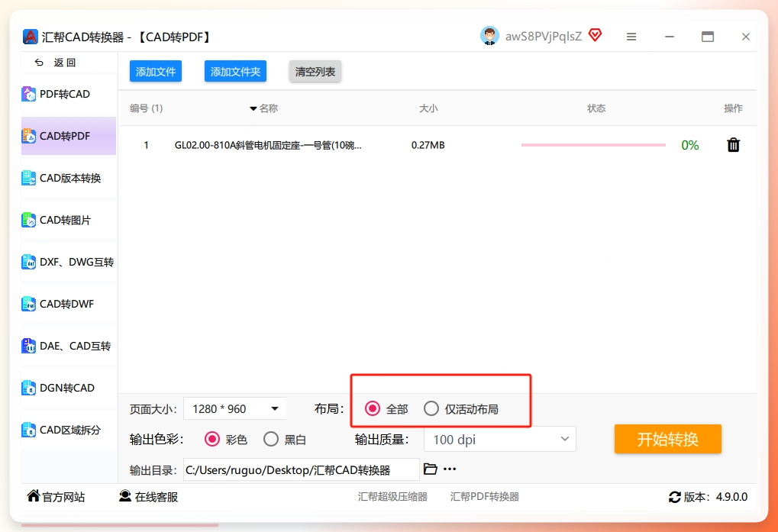This screenshot has height=532, width=778.
Task: Click the CAD转图片 sidebar icon
Action: pos(29,220)
